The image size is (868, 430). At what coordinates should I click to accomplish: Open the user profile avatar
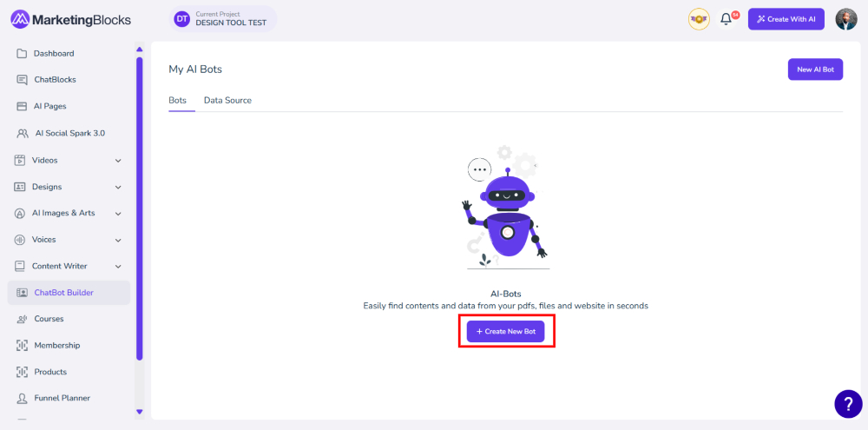pos(845,19)
